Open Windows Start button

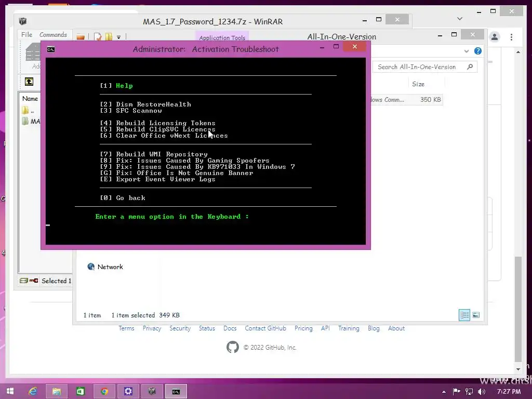click(10, 391)
